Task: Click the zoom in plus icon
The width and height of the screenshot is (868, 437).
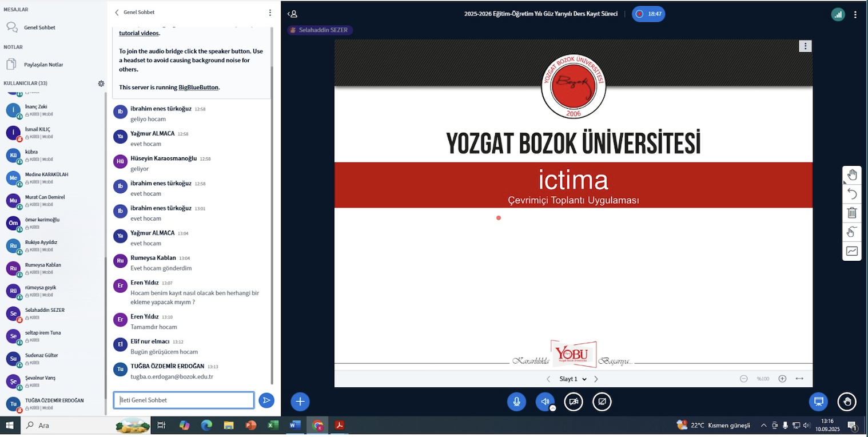Action: tap(782, 379)
